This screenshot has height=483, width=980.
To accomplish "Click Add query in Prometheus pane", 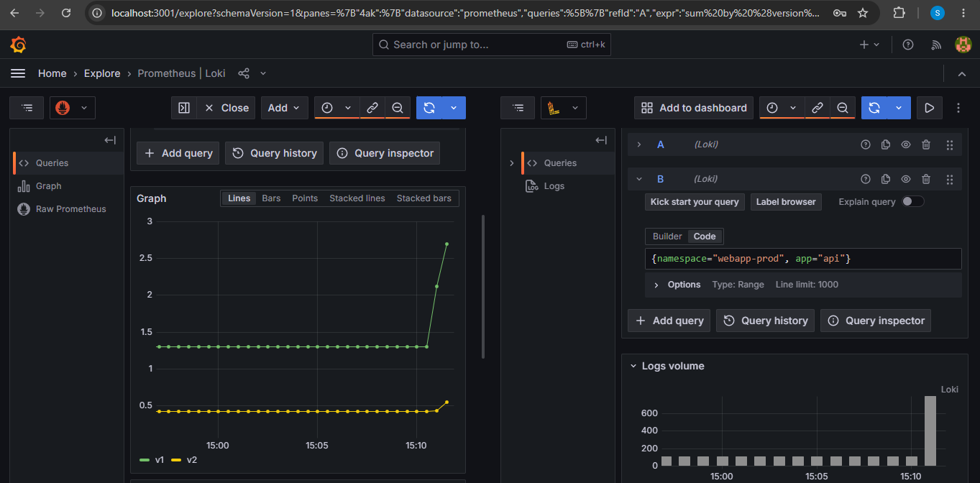I will click(178, 153).
